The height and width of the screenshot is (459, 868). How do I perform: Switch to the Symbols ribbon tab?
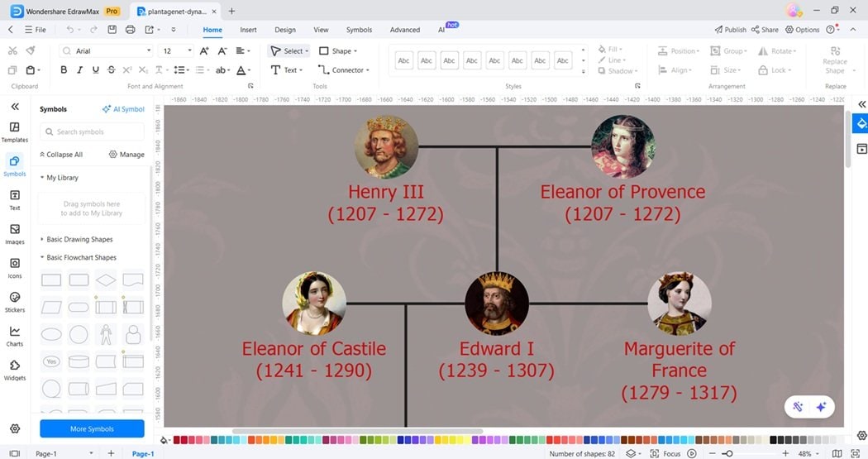[x=360, y=30]
